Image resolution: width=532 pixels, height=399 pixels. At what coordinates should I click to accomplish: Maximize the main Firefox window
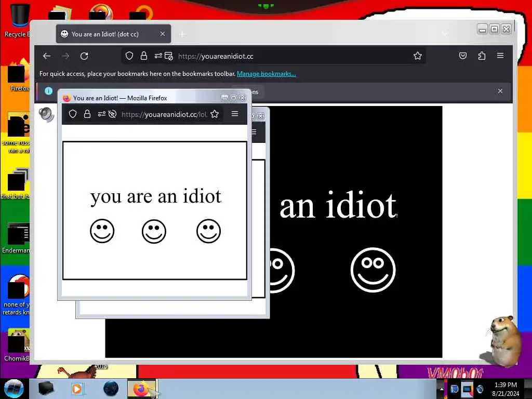click(495, 29)
